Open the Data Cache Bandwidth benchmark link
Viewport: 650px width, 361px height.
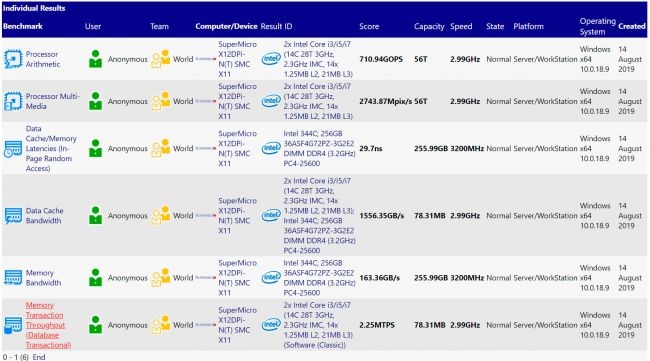coord(44,216)
